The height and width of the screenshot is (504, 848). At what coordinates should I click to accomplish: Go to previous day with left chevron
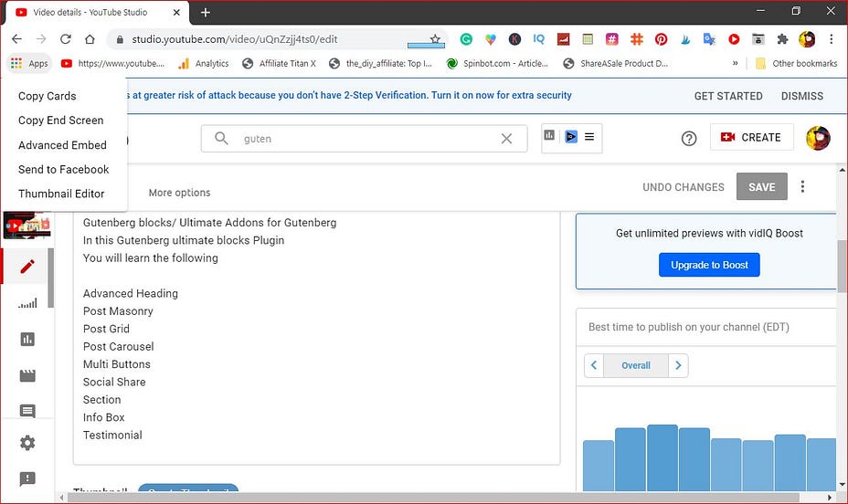tap(594, 365)
